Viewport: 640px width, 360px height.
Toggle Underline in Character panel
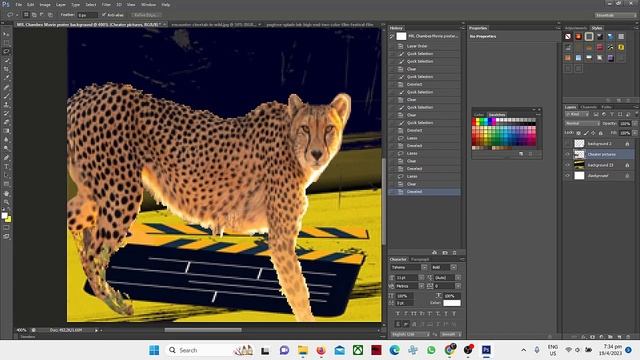point(446,313)
